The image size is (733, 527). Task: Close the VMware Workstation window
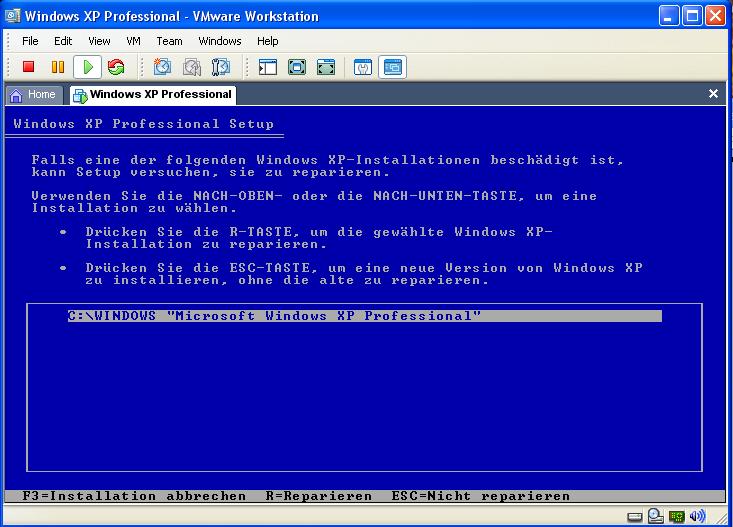coord(715,16)
